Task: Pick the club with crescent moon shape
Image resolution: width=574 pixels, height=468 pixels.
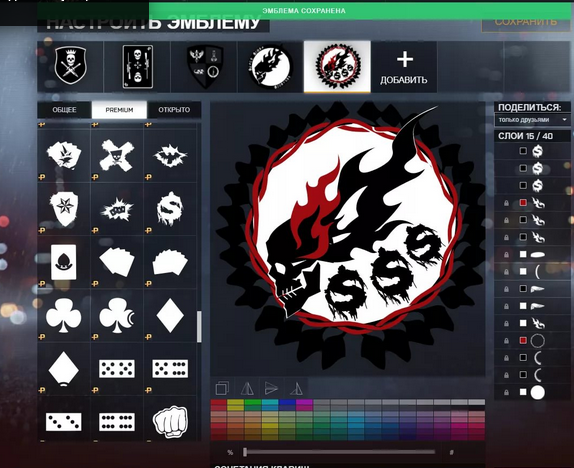Action: pos(117,315)
